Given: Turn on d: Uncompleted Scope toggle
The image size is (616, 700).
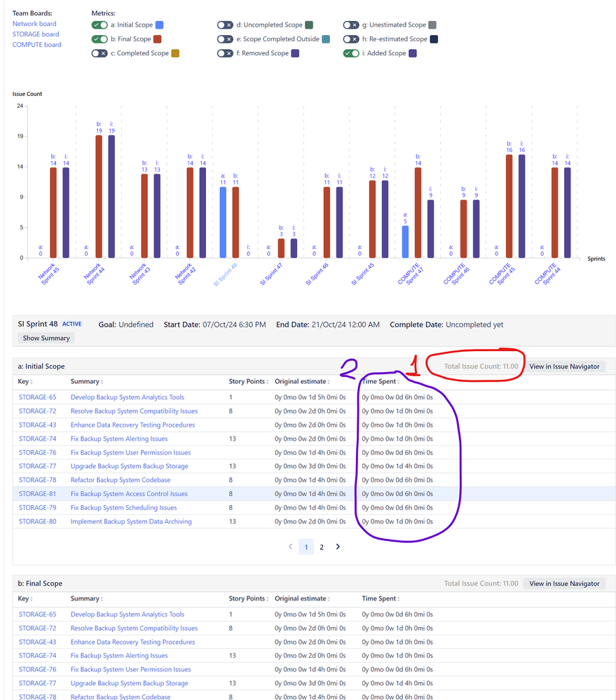Looking at the screenshot, I should (225, 25).
